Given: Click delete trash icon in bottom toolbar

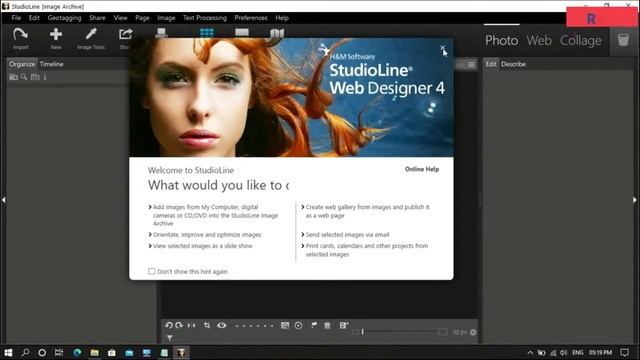Looking at the screenshot, I should tap(327, 325).
